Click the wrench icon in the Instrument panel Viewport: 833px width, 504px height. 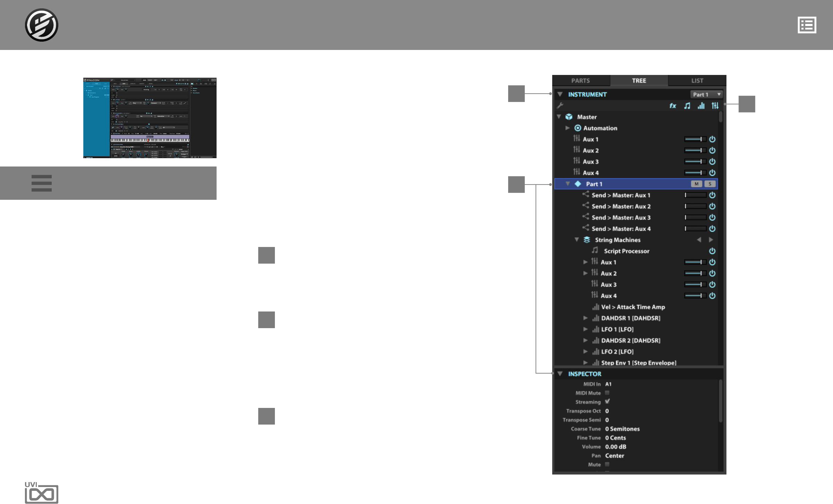pos(560,106)
